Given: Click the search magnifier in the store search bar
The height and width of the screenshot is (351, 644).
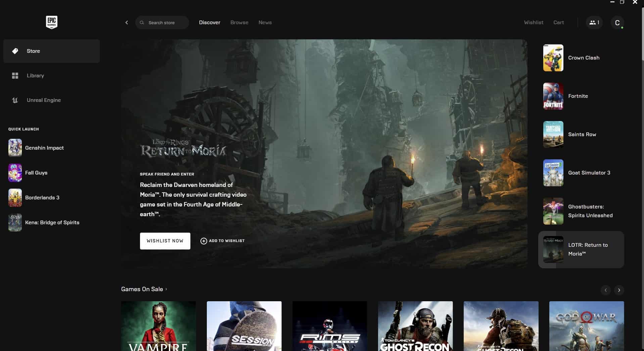Looking at the screenshot, I should click(142, 22).
